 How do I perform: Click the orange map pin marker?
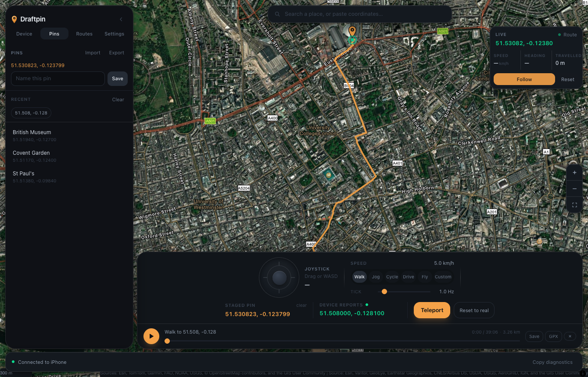point(352,31)
